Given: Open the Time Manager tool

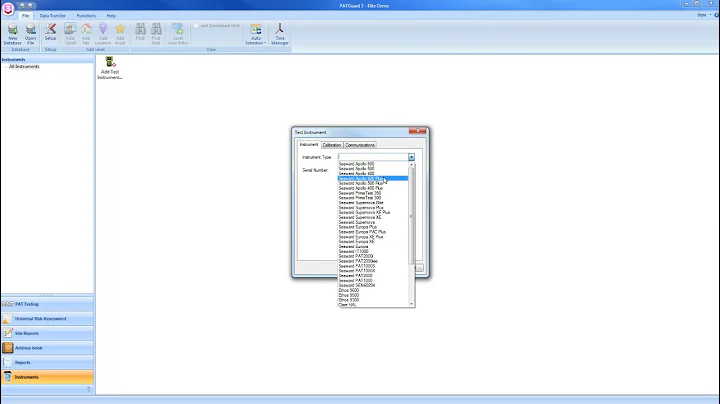Looking at the screenshot, I should [280, 34].
